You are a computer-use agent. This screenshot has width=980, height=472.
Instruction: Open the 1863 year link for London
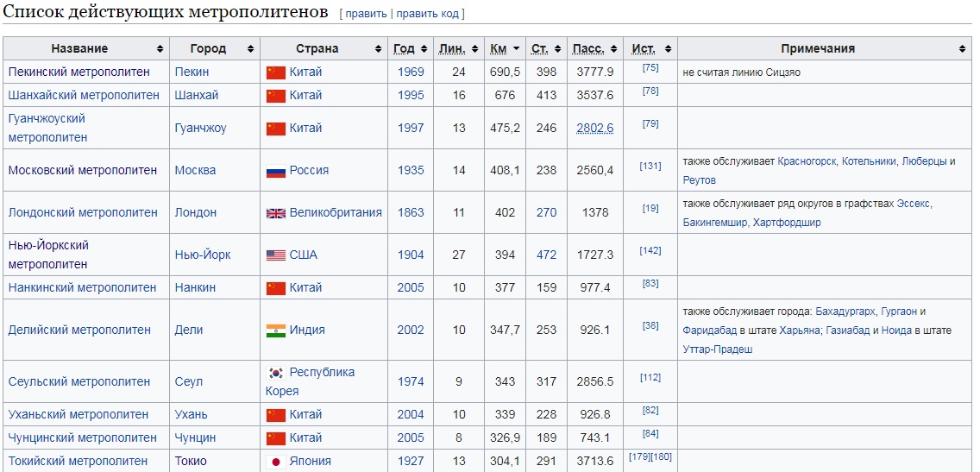pos(411,212)
